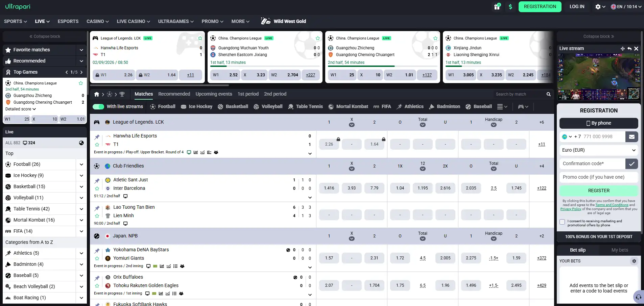
Task: Close the Live stream panel
Action: point(636,49)
